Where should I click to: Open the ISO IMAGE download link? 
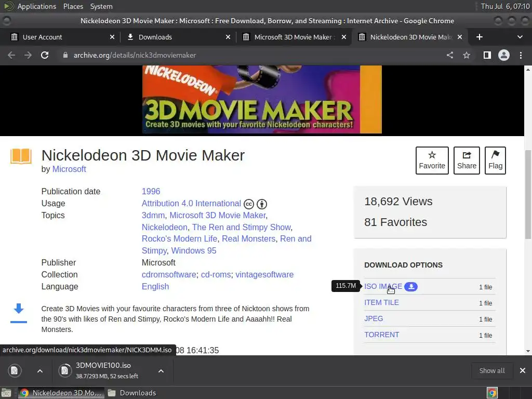[383, 286]
